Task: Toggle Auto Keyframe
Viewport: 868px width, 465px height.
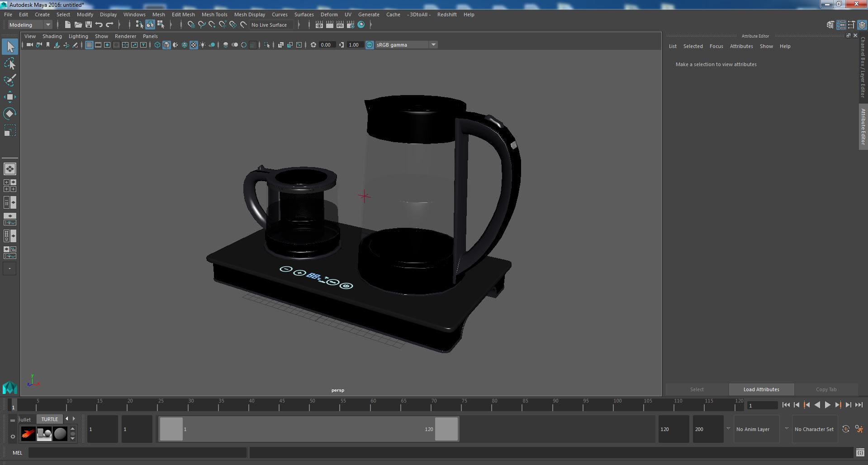Action: [846, 429]
